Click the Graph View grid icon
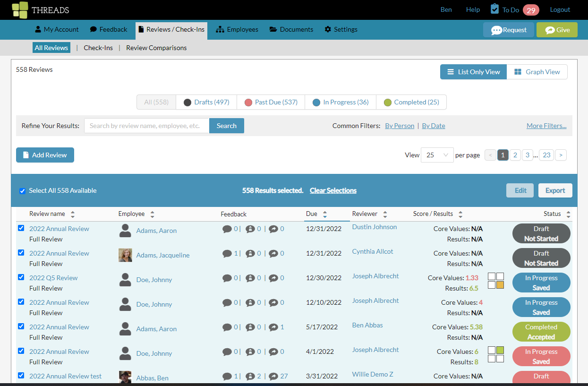 518,72
